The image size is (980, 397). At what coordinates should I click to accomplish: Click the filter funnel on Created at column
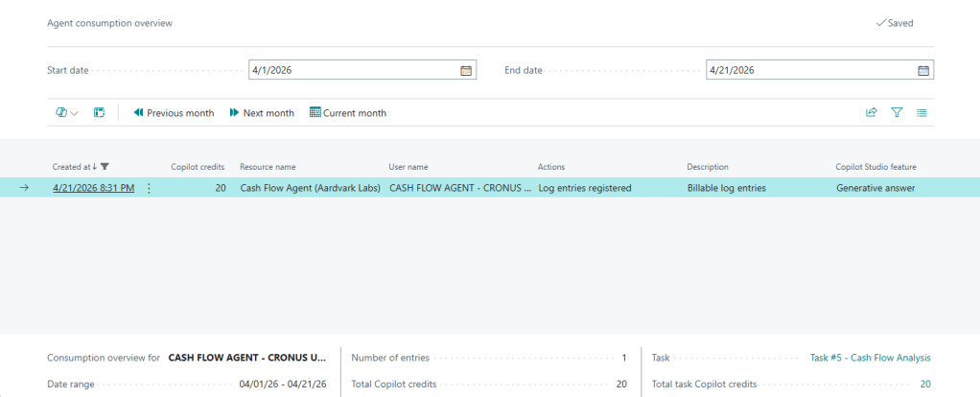tap(105, 167)
